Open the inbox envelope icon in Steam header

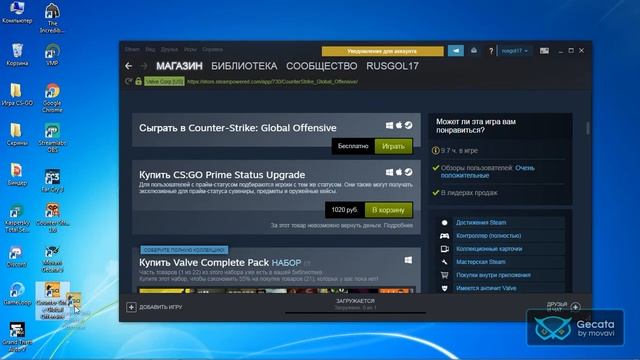474,51
